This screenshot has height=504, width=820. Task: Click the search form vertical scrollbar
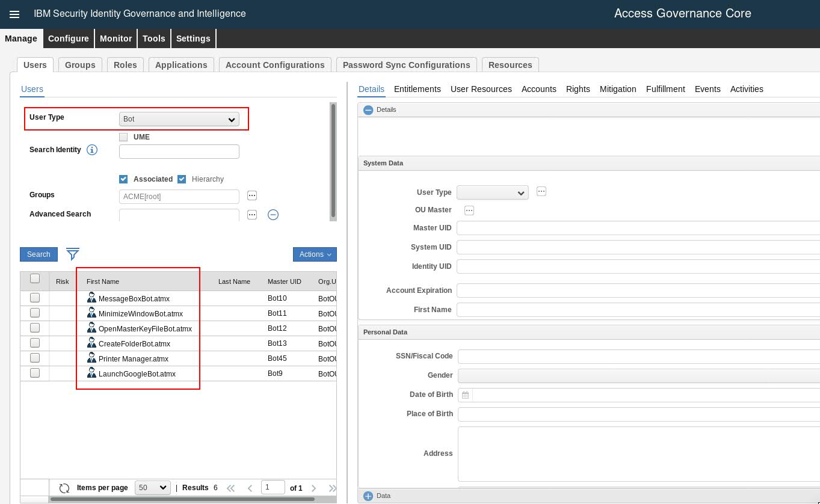[x=333, y=161]
